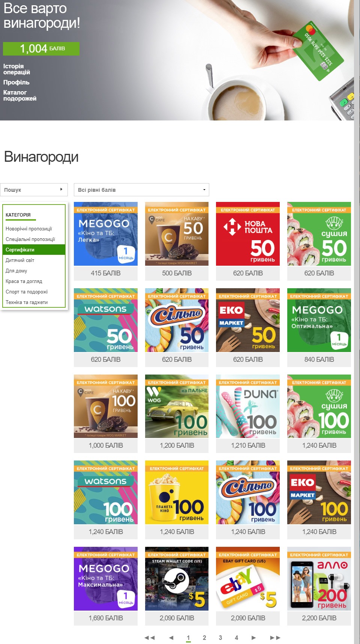Click the 1,004 балів balance badge
This screenshot has width=360, height=644.
tap(41, 49)
